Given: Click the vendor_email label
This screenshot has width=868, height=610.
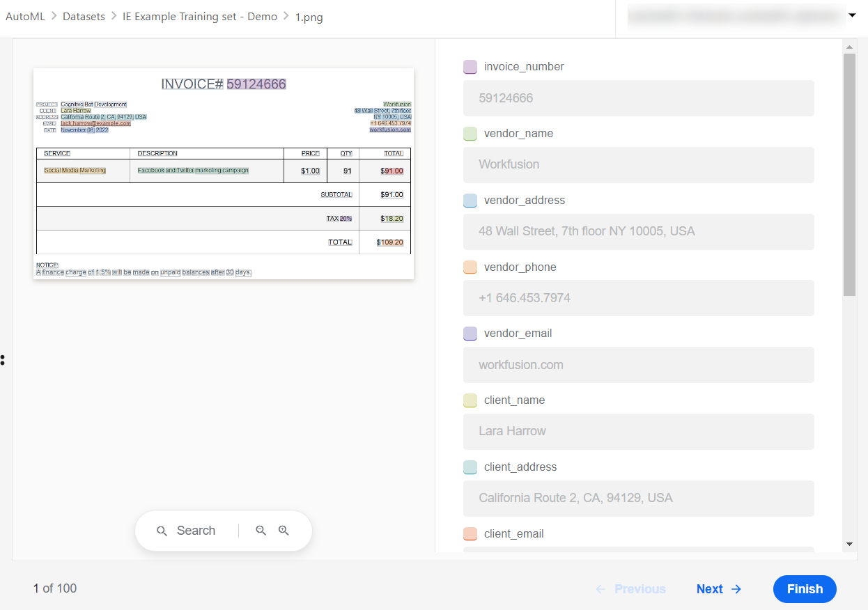Looking at the screenshot, I should pos(518,334).
